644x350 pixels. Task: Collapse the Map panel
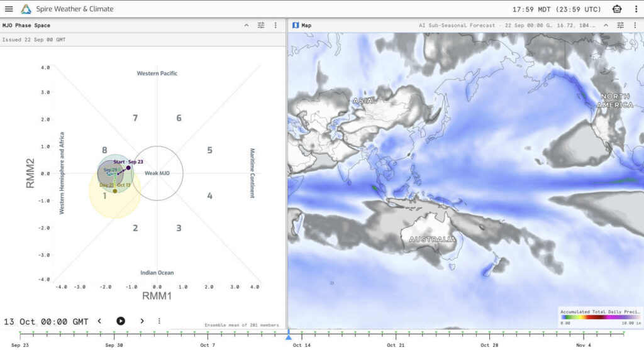[606, 25]
